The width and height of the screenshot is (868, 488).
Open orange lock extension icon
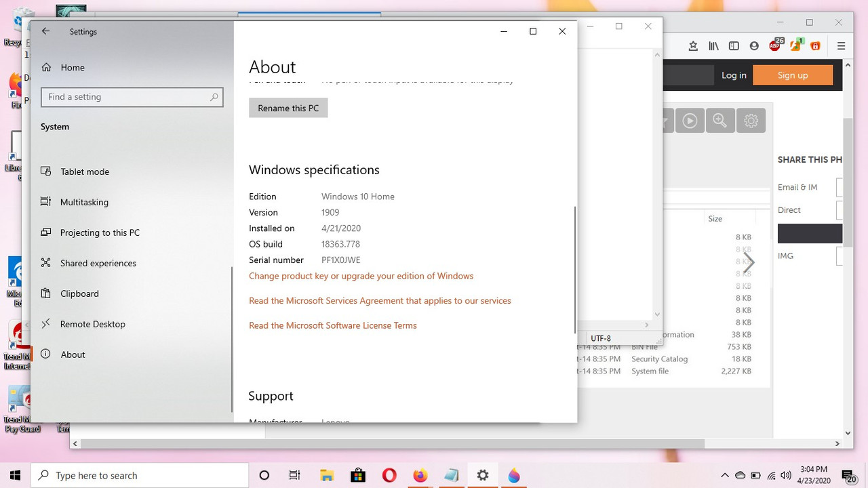point(815,46)
